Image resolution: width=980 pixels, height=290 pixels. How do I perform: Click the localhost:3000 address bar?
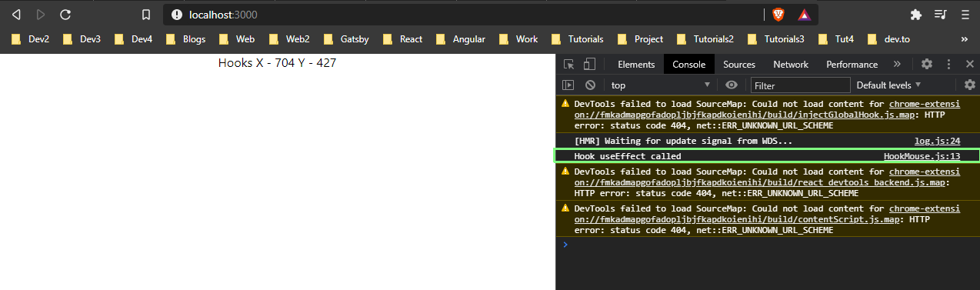point(462,15)
